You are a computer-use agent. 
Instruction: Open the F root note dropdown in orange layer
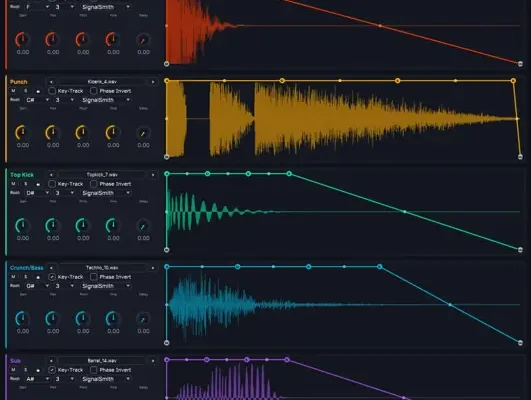coord(37,7)
